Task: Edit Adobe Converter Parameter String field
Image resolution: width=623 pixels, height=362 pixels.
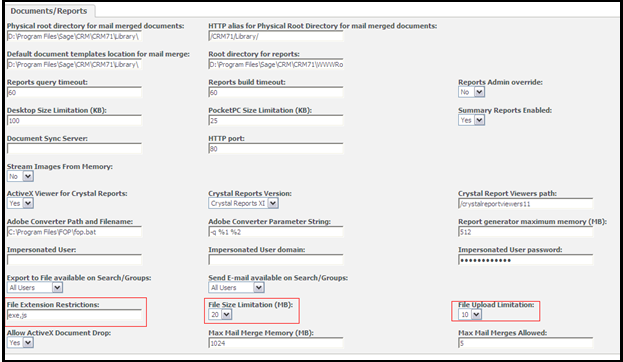Action: (x=276, y=232)
